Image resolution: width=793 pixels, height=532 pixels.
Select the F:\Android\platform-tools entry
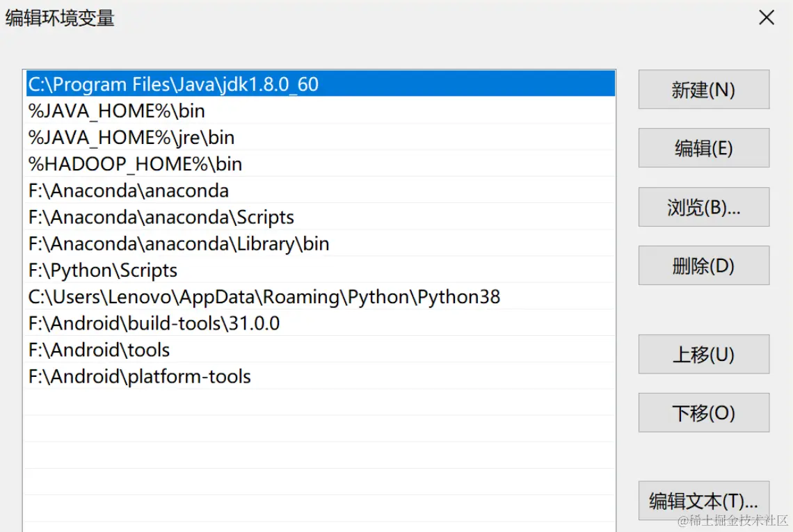[x=320, y=376]
